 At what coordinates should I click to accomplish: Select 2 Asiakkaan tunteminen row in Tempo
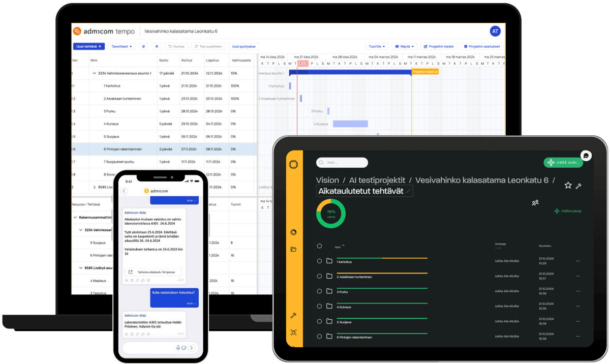[x=165, y=99]
